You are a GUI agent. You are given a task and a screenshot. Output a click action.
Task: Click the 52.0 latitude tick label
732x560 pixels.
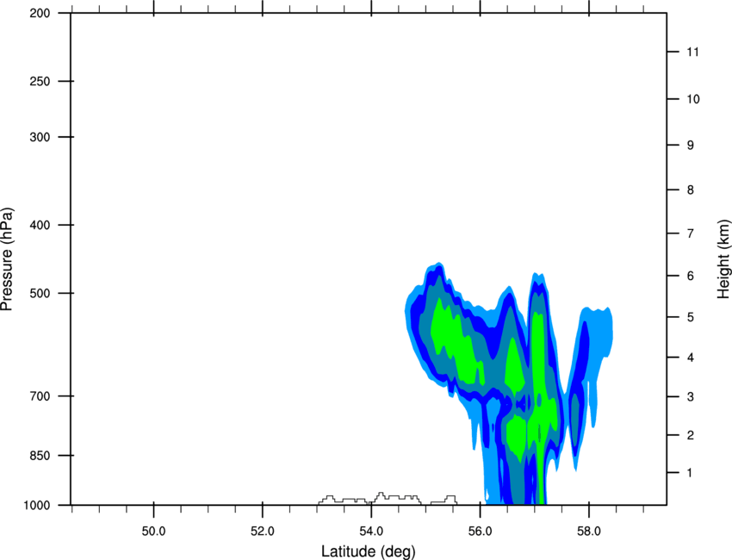pos(263,531)
